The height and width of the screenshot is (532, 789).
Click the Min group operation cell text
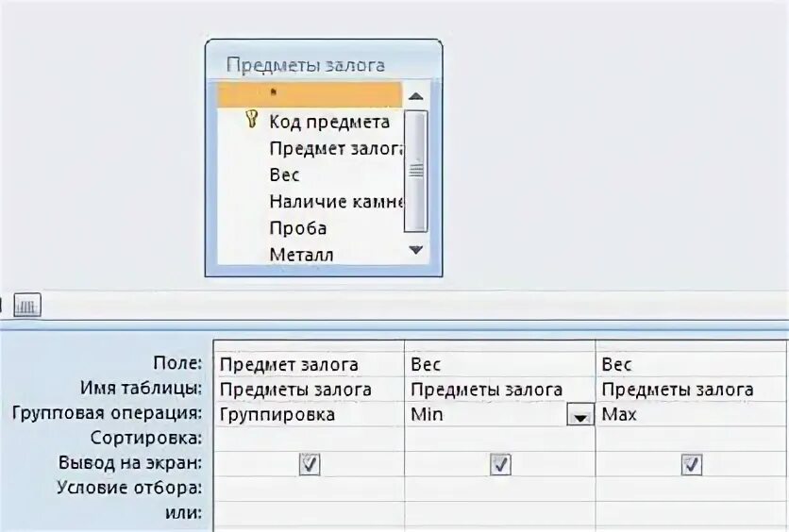coord(427,414)
